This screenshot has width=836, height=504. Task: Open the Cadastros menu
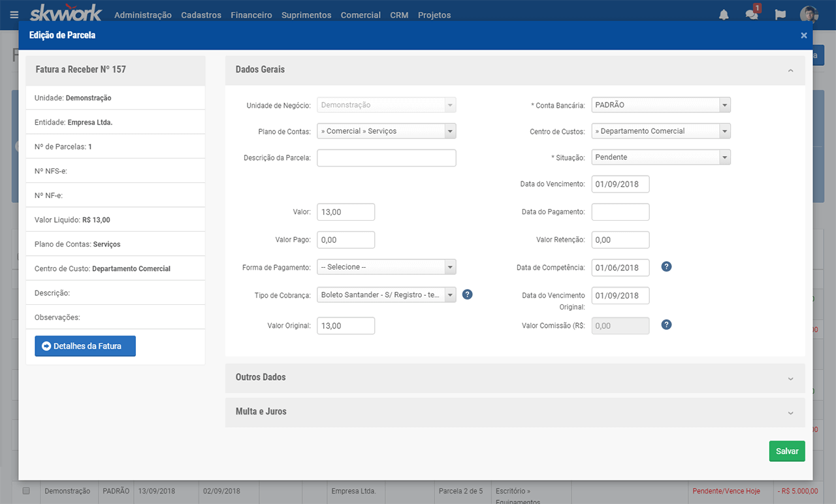pyautogui.click(x=201, y=15)
